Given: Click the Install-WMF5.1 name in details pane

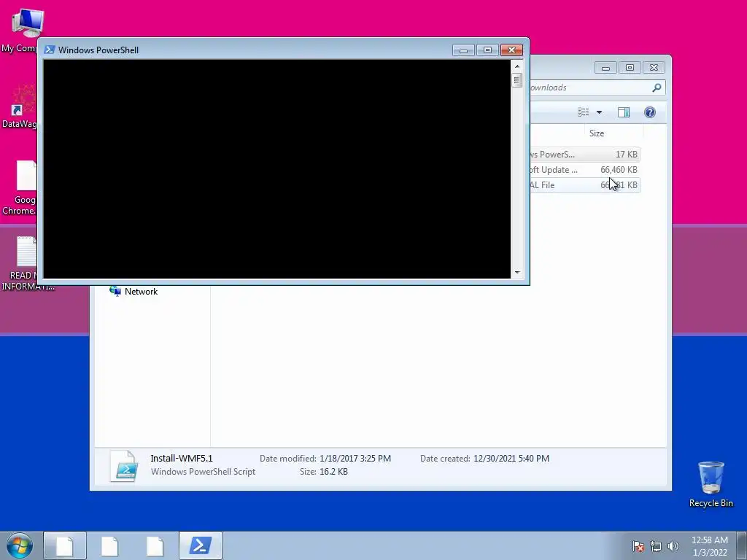Looking at the screenshot, I should [182, 459].
